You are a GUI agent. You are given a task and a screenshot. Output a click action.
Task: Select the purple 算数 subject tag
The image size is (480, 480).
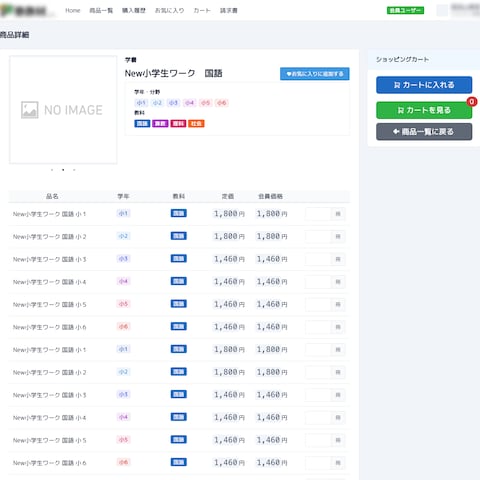(x=160, y=124)
